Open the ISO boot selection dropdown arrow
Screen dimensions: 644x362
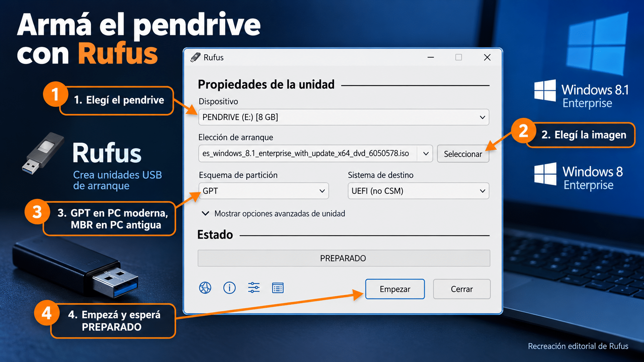426,153
